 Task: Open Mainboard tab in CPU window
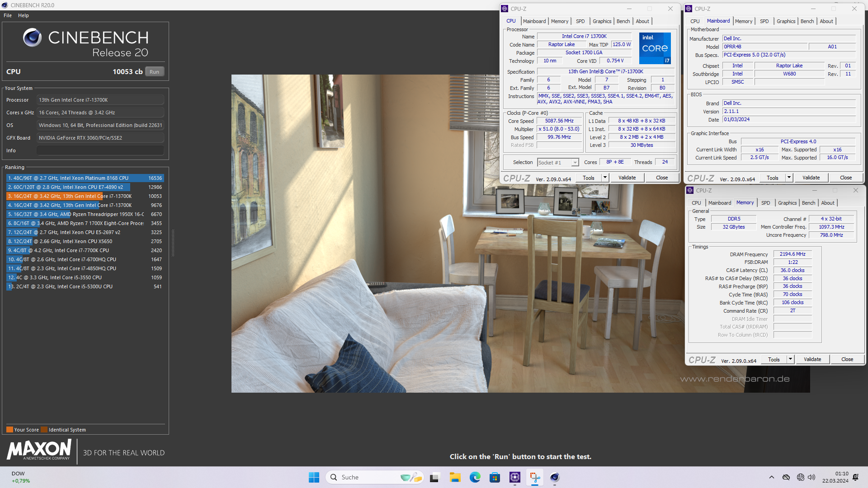pos(534,21)
